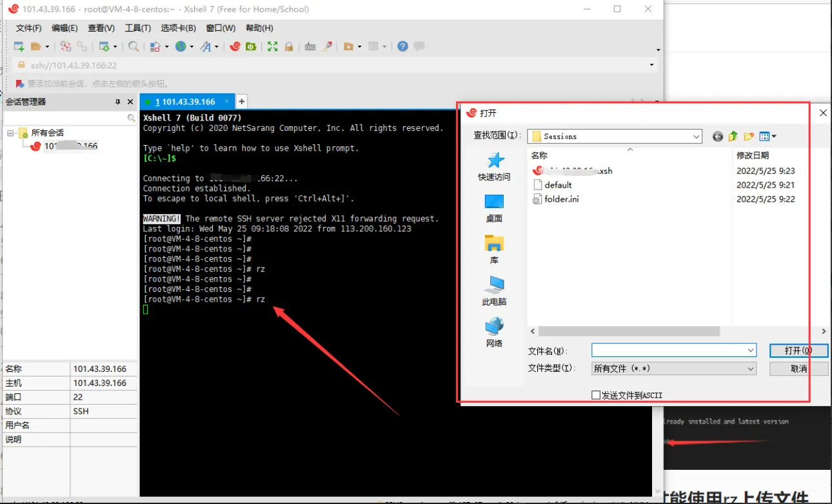Click the speech bubble feedback toolbar icon
This screenshot has width=832, height=504.
(x=419, y=46)
